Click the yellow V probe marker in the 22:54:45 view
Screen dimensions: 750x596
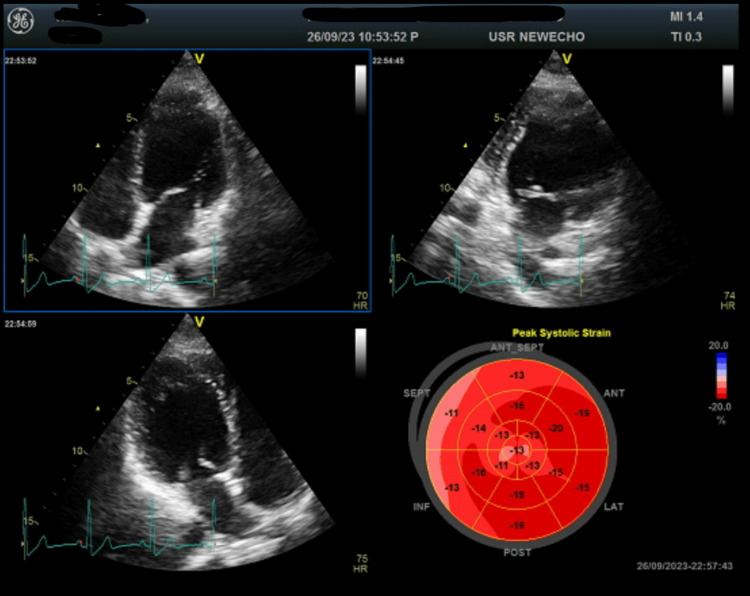(567, 59)
